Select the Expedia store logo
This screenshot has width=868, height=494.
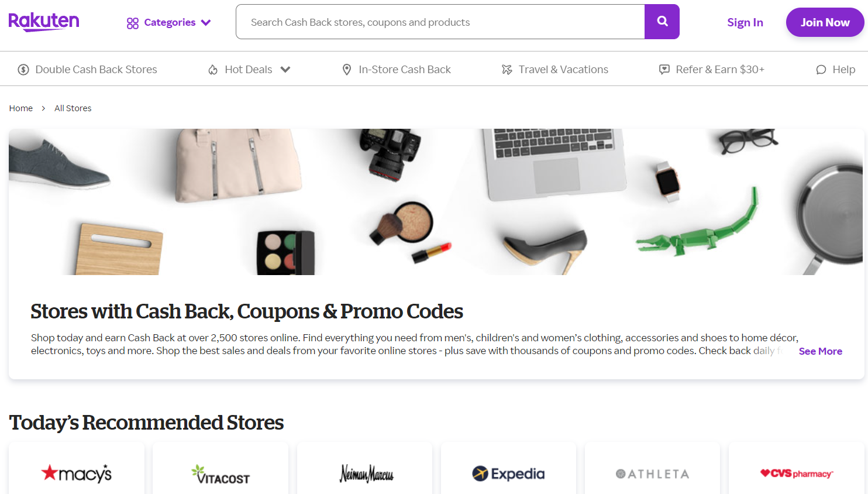pyautogui.click(x=508, y=473)
